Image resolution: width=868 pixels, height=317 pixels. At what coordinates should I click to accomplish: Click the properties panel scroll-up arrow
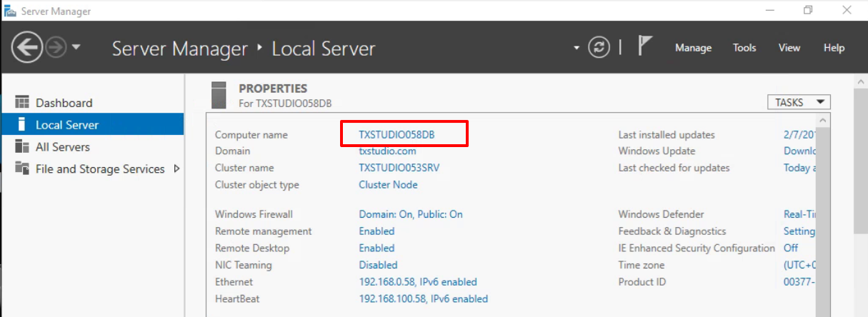822,120
